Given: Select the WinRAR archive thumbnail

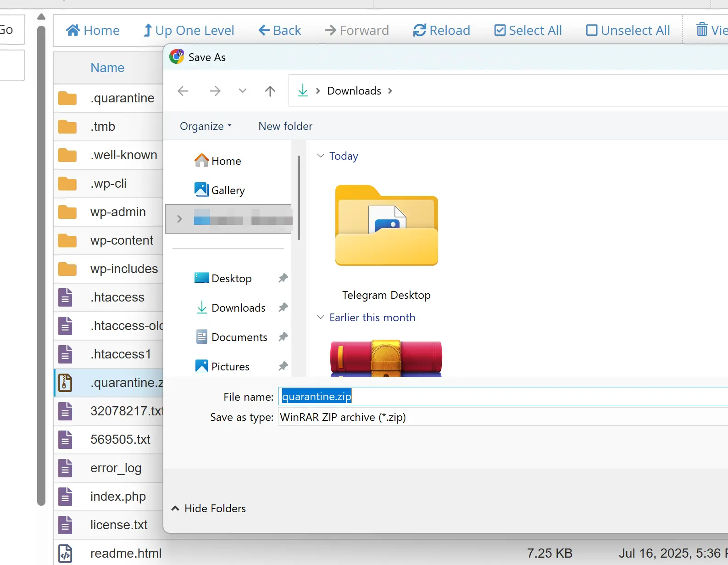Looking at the screenshot, I should click(386, 358).
